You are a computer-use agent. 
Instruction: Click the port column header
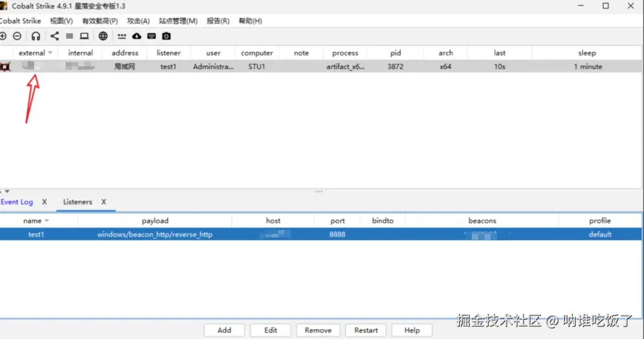(337, 221)
